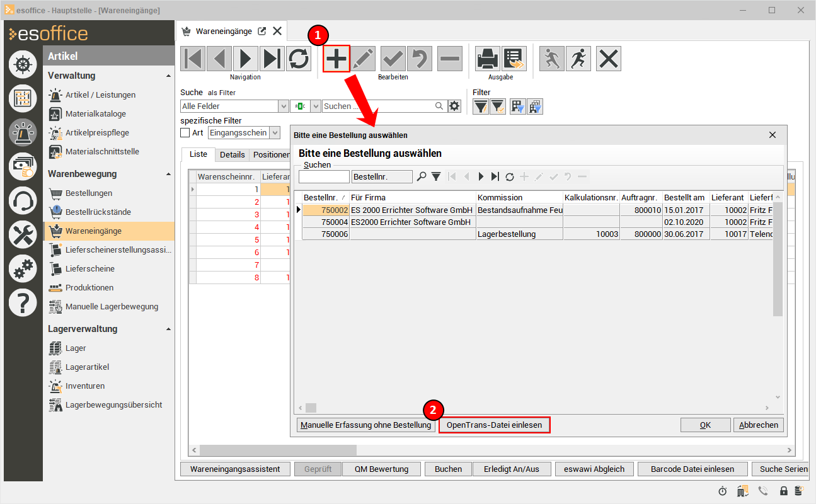Screen dimensions: 816x504
Task: Open the search settings gear icon
Action: pyautogui.click(x=454, y=106)
